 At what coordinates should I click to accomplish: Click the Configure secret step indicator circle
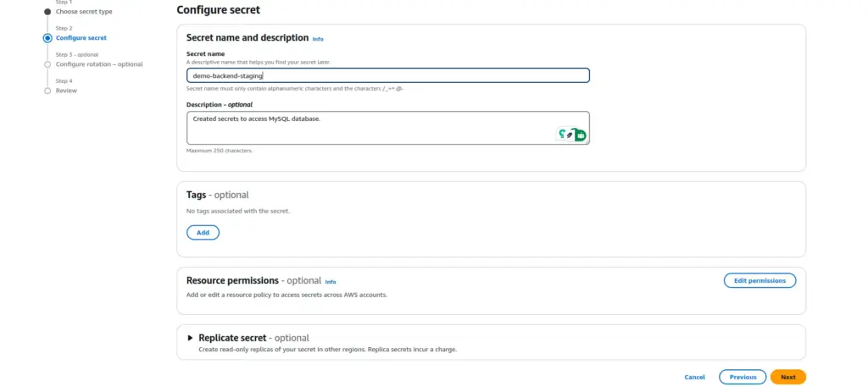[x=47, y=38]
